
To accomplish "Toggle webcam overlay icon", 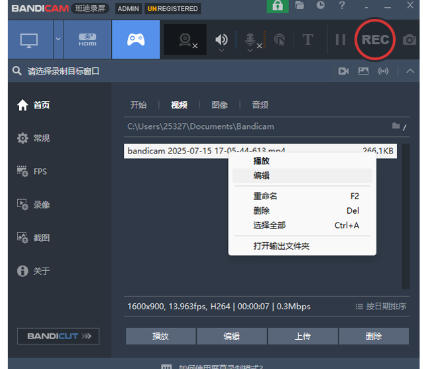I will click(185, 40).
